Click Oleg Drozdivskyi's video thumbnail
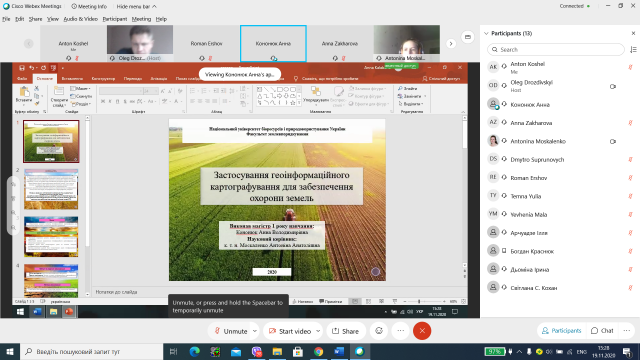The image size is (640, 360). tap(140, 43)
